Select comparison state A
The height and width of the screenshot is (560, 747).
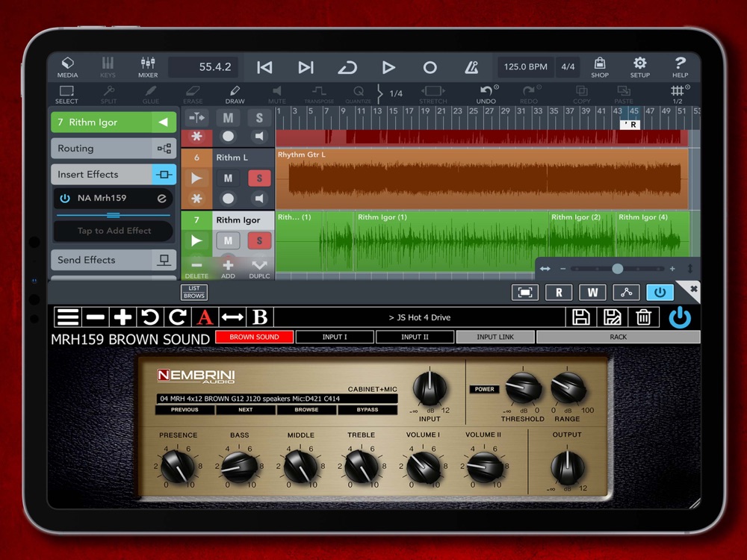205,317
